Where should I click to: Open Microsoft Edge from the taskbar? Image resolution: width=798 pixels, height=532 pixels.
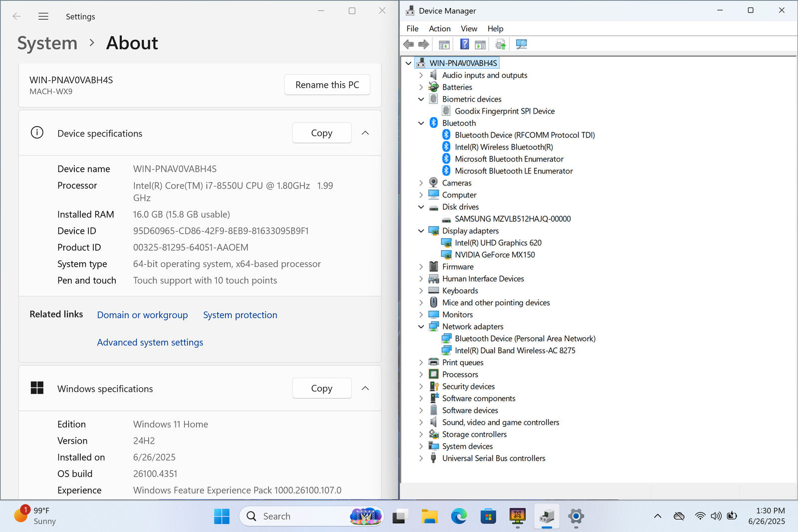pos(459,517)
